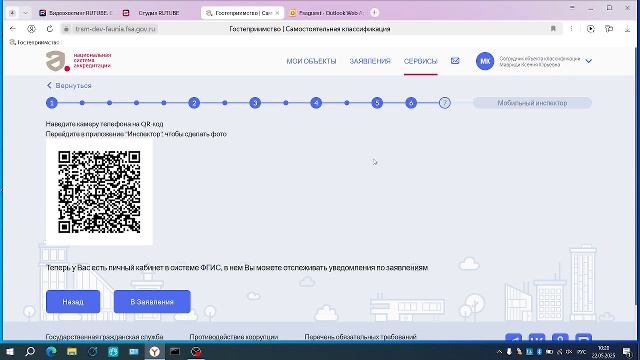Open Windows taskbar search
Screen dimensions: 640x360
click(30, 351)
